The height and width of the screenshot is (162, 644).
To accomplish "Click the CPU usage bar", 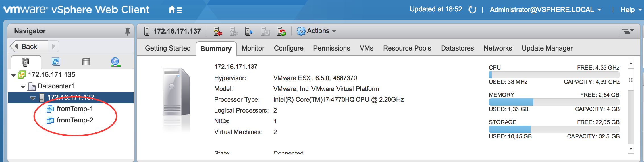I will pyautogui.click(x=554, y=75).
